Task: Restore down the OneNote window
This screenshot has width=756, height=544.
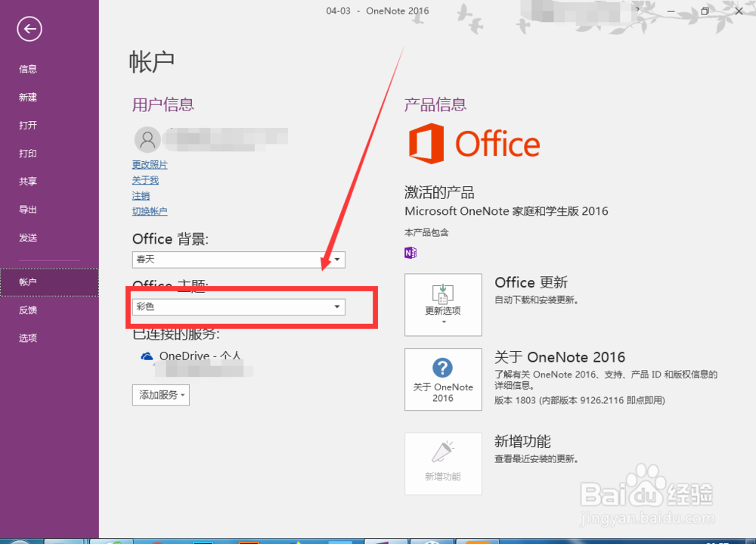Action: (705, 11)
